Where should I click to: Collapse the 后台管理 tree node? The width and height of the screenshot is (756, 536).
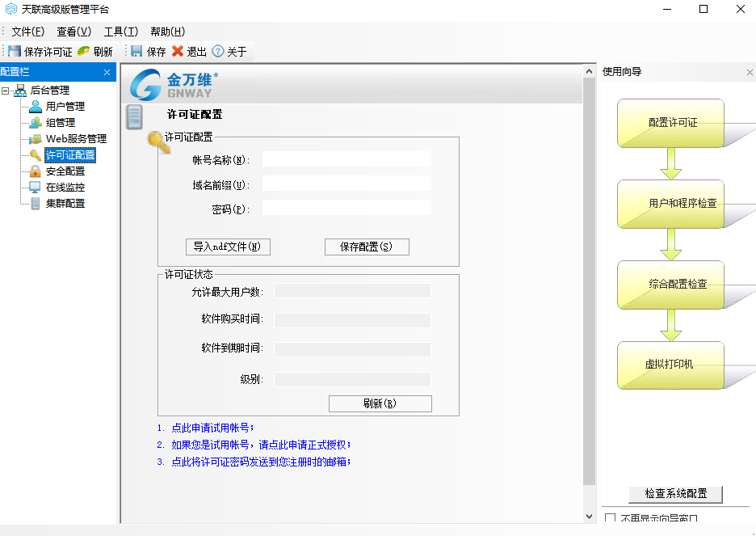(6, 91)
